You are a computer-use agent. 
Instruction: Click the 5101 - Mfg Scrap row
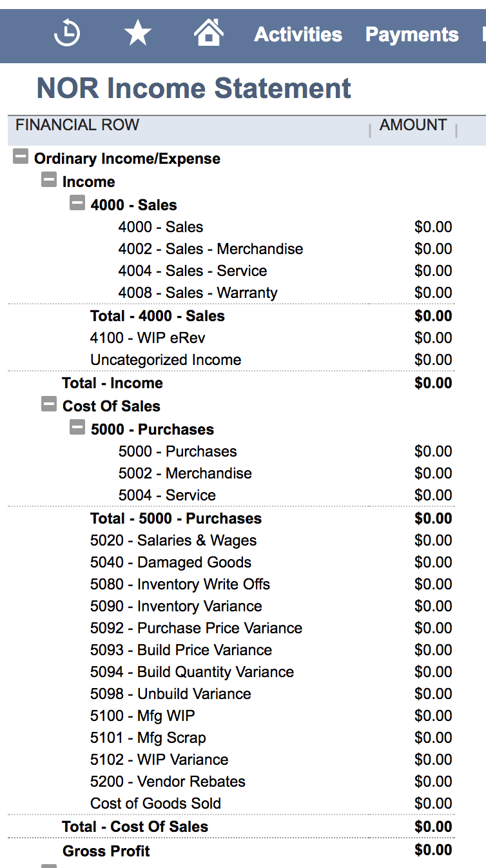231,738
